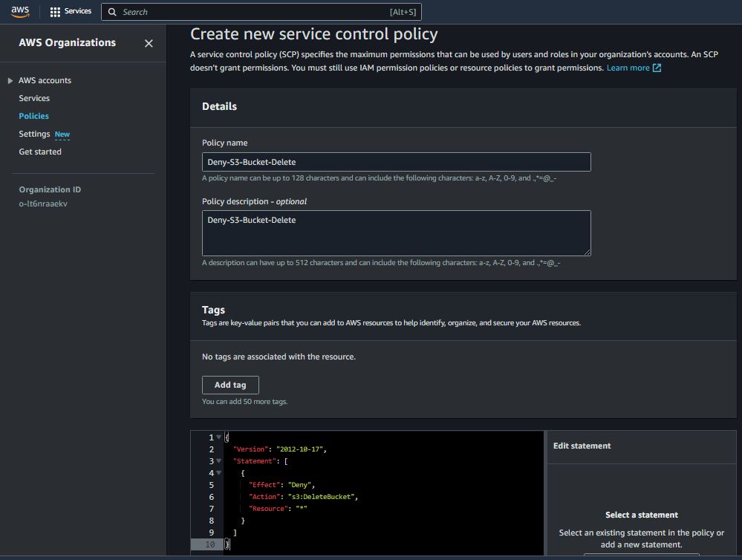The image size is (742, 560).
Task: Open Settings in the sidebar
Action: coord(34,134)
